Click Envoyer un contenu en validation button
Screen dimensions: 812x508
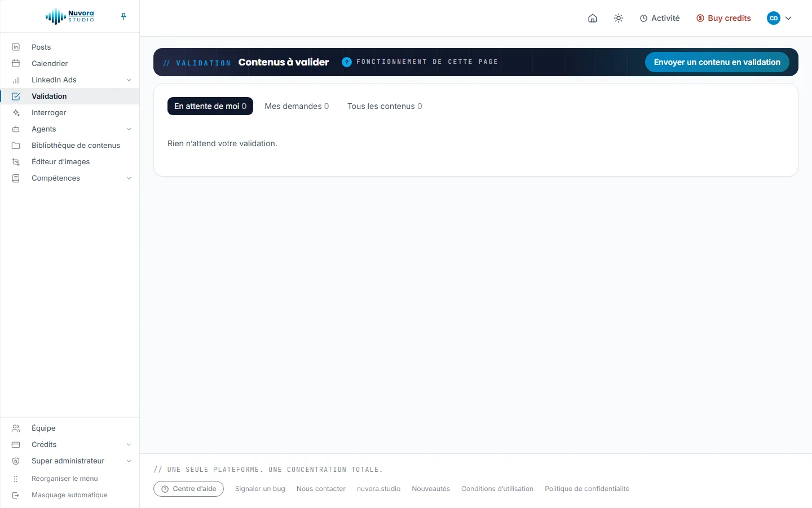pos(717,62)
